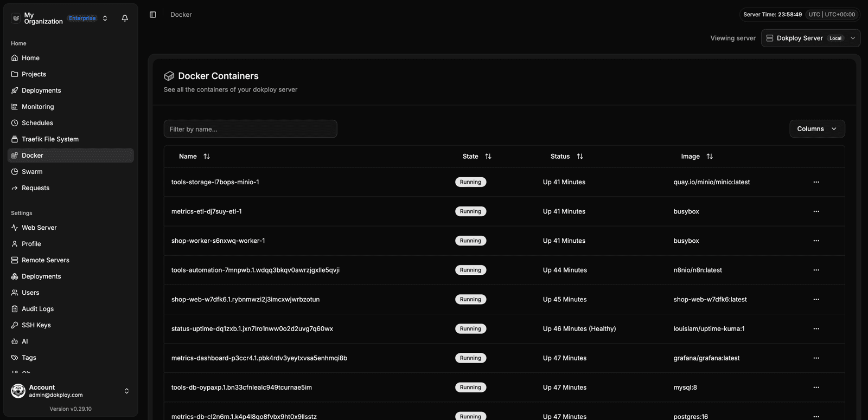This screenshot has width=868, height=420.
Task: Click the rocket icon beside Monitoring's upper Deployments
Action: point(15,91)
